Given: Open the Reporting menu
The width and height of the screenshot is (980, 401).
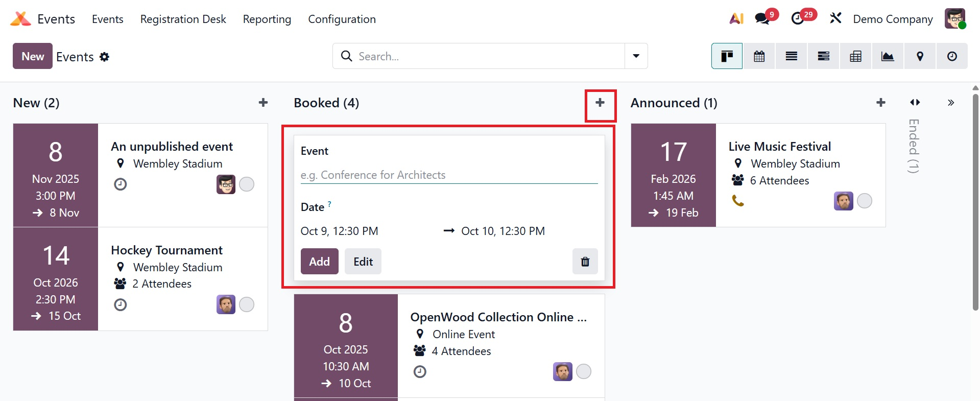Looking at the screenshot, I should pyautogui.click(x=267, y=19).
